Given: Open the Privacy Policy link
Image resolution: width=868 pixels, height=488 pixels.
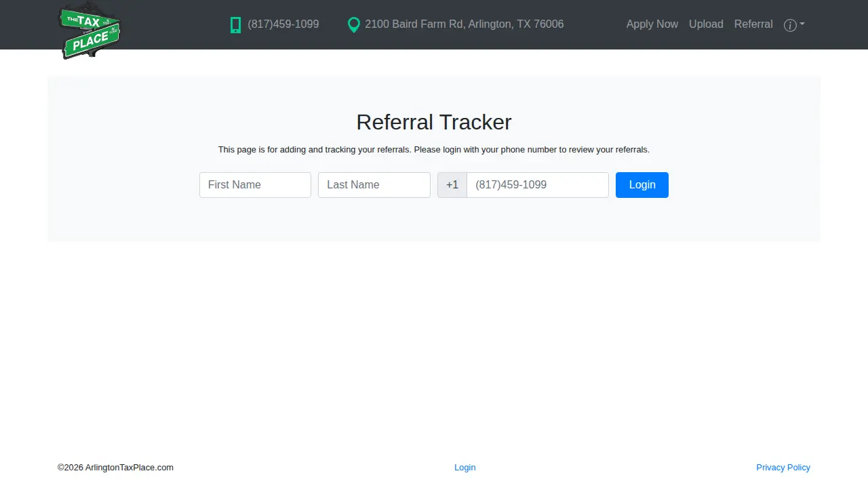Looking at the screenshot, I should coord(783,468).
